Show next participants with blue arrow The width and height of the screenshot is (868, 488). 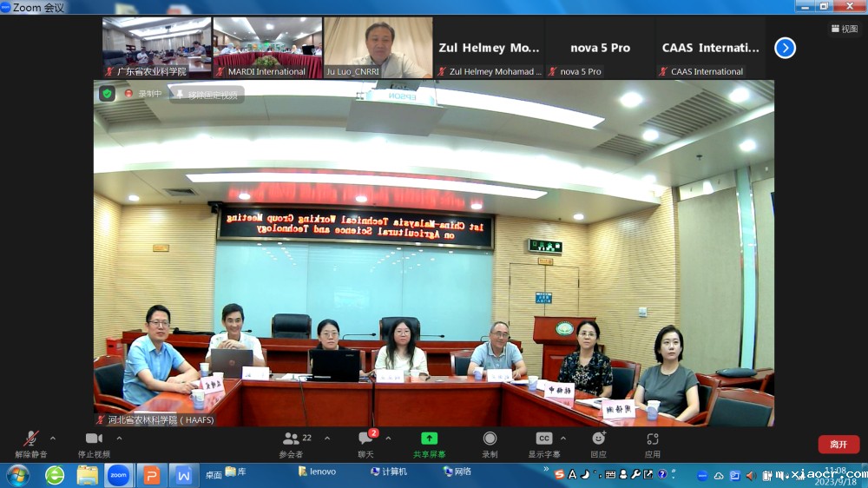(x=785, y=48)
